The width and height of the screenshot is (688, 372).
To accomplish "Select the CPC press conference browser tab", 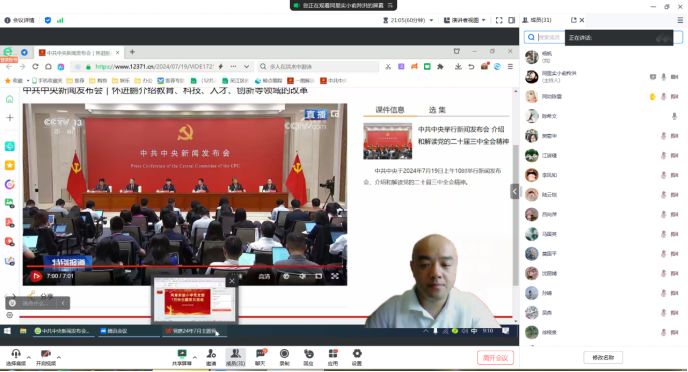I will [x=79, y=53].
